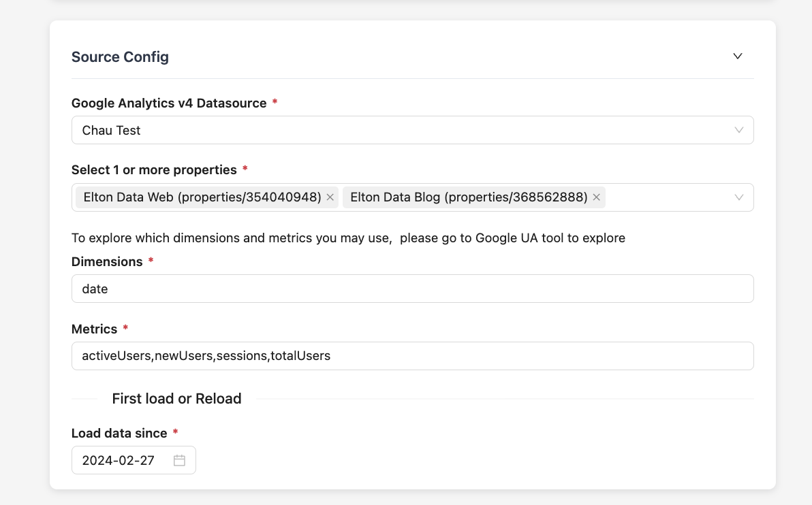Click the Google Analytics v4 Datasource label
The height and width of the screenshot is (505, 812).
coord(169,103)
